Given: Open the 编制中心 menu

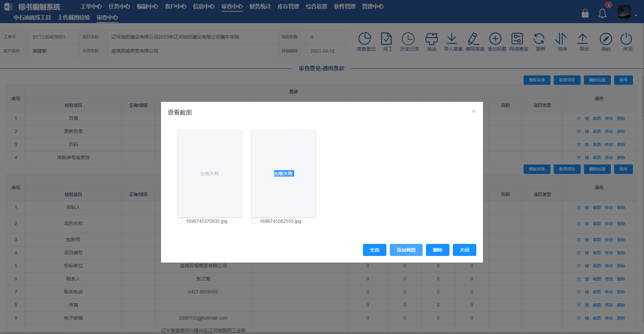Looking at the screenshot, I should point(148,7).
